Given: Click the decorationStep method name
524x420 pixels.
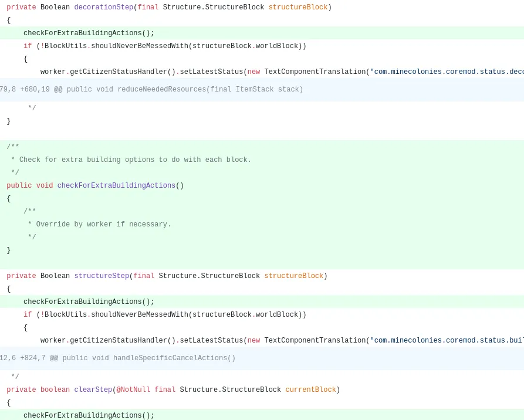Looking at the screenshot, I should coord(104,7).
